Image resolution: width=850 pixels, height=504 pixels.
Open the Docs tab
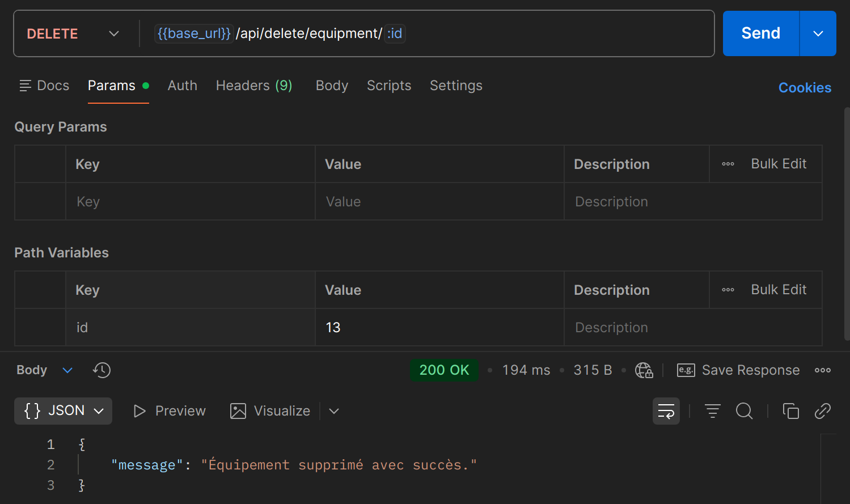[x=44, y=86]
